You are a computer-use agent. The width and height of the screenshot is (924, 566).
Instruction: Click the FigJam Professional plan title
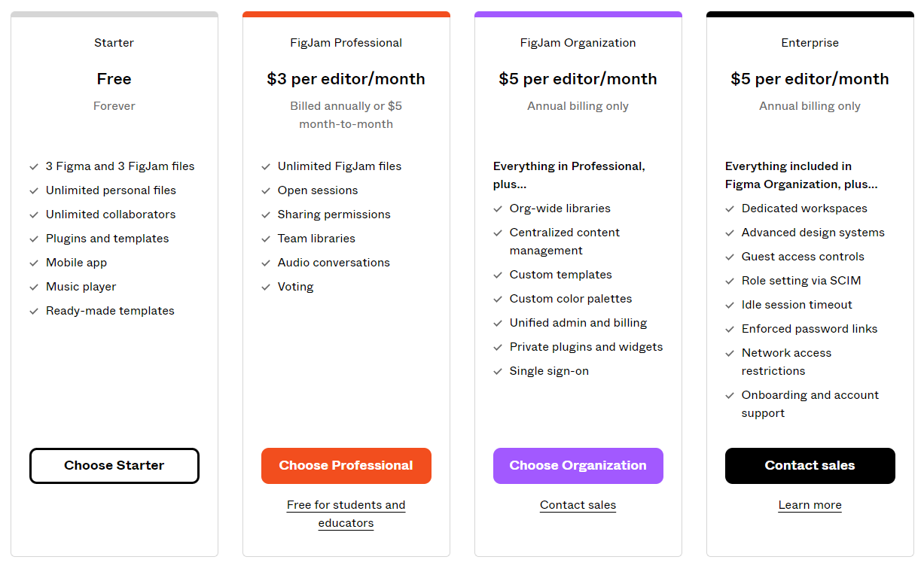pyautogui.click(x=346, y=43)
